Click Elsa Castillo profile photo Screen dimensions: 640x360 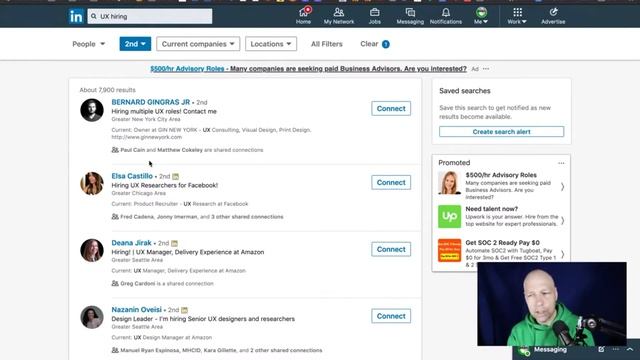pyautogui.click(x=92, y=184)
